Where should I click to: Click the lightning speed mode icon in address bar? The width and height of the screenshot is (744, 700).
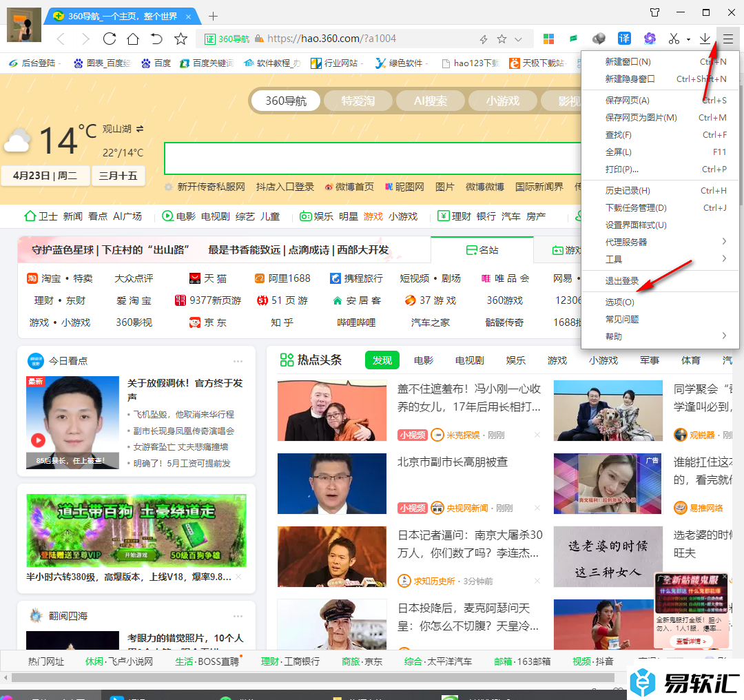[484, 39]
